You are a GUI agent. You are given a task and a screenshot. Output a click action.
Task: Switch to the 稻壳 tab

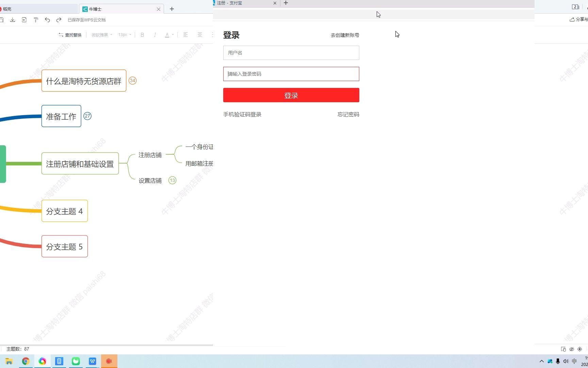(x=38, y=9)
